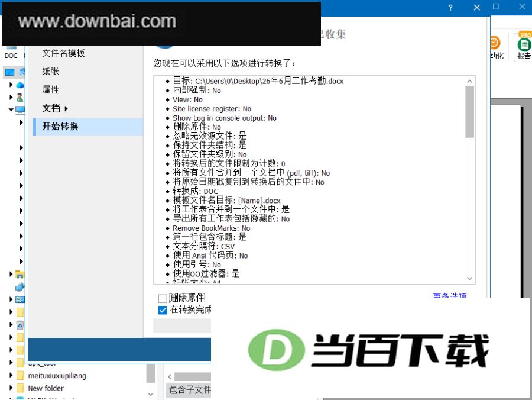The width and height of the screenshot is (532, 400).
Task: Click the 内部强制: No line
Action: (197, 90)
